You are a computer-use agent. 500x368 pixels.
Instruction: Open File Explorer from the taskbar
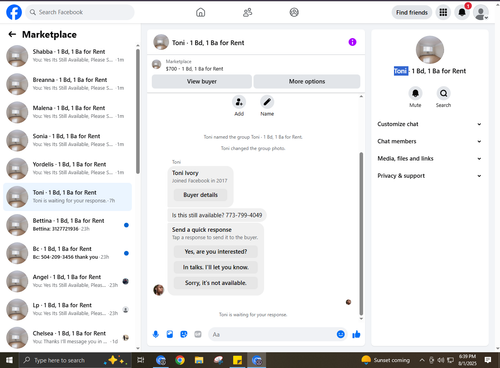[x=199, y=360]
